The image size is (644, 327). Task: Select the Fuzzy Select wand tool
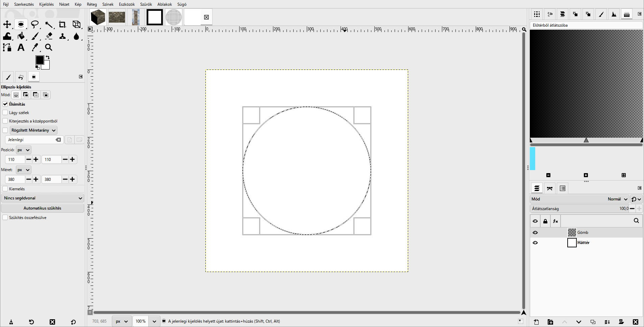coord(49,24)
